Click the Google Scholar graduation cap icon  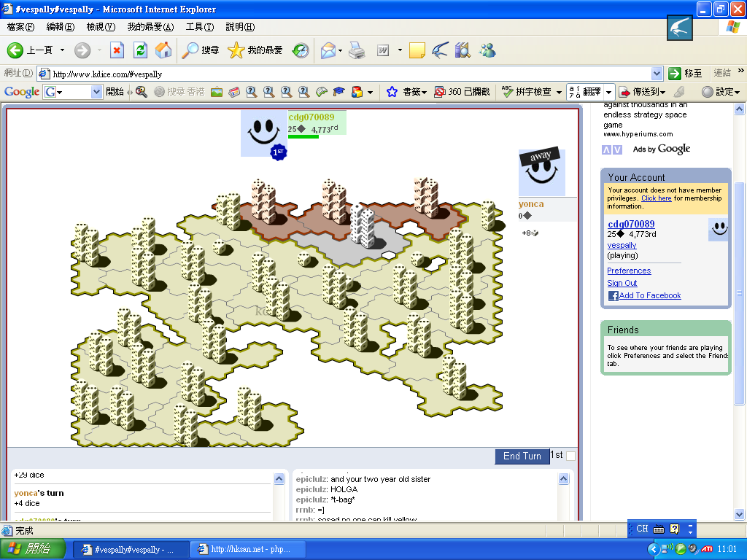338,92
